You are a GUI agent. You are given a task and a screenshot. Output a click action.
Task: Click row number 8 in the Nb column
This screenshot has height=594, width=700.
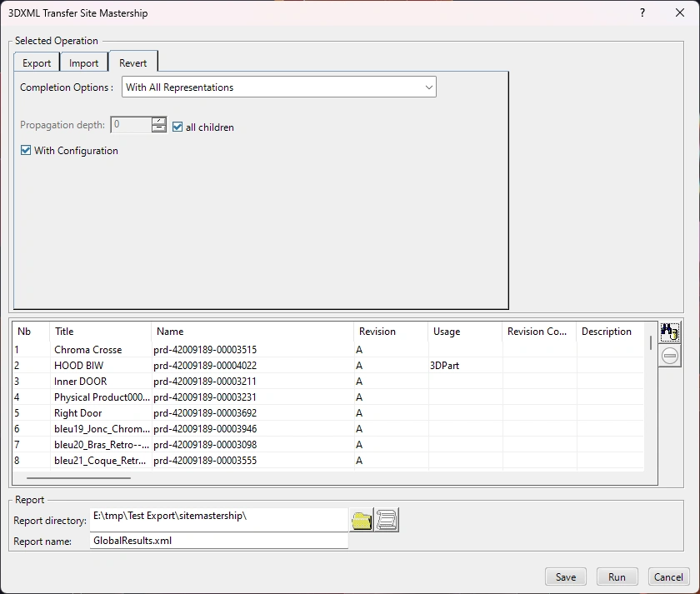click(x=17, y=461)
